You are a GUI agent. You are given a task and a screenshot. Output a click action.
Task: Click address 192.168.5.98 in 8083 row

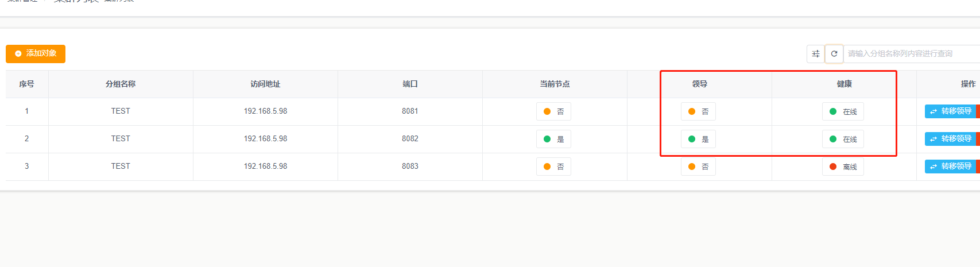click(265, 166)
